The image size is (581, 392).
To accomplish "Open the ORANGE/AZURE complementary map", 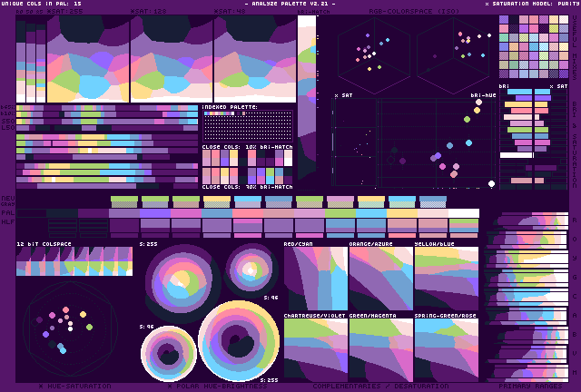I will coord(381,279).
